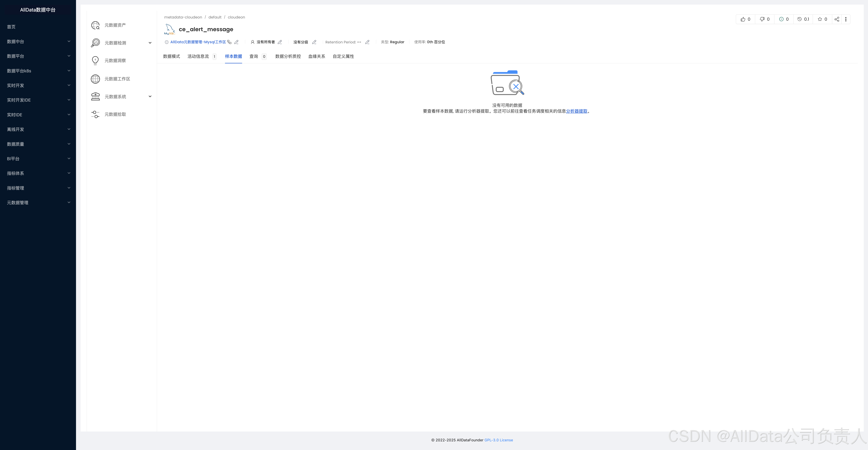
Task: Click the share icon
Action: click(x=837, y=19)
